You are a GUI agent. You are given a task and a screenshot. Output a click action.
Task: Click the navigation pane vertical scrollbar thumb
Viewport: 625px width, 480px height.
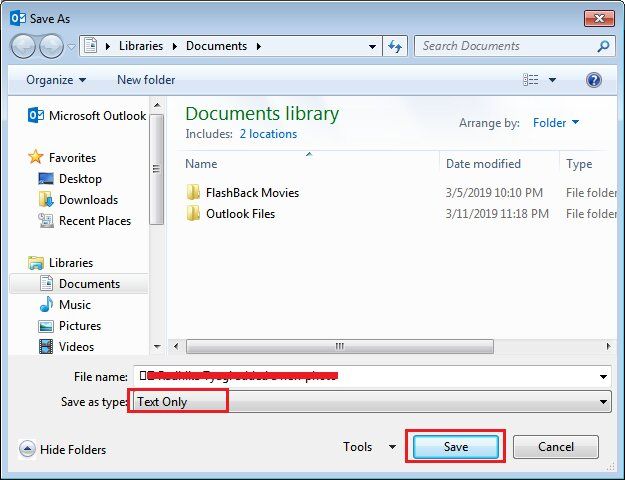coord(157,169)
